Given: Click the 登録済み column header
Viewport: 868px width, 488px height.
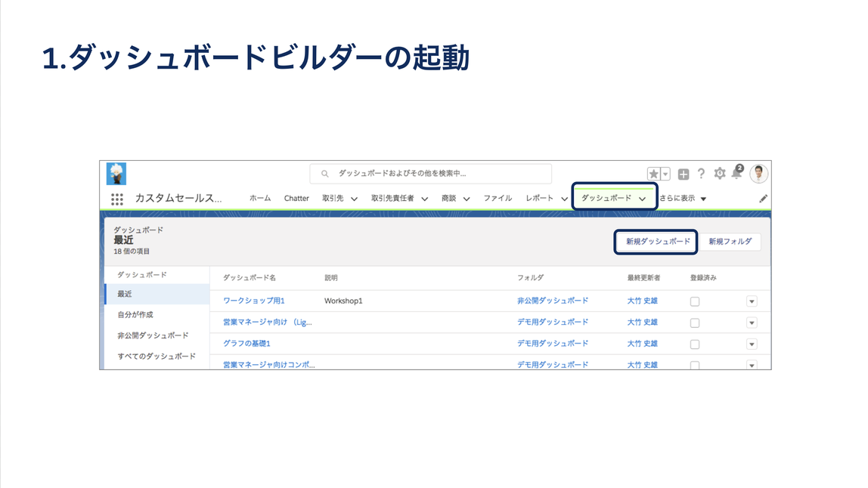Looking at the screenshot, I should click(703, 278).
